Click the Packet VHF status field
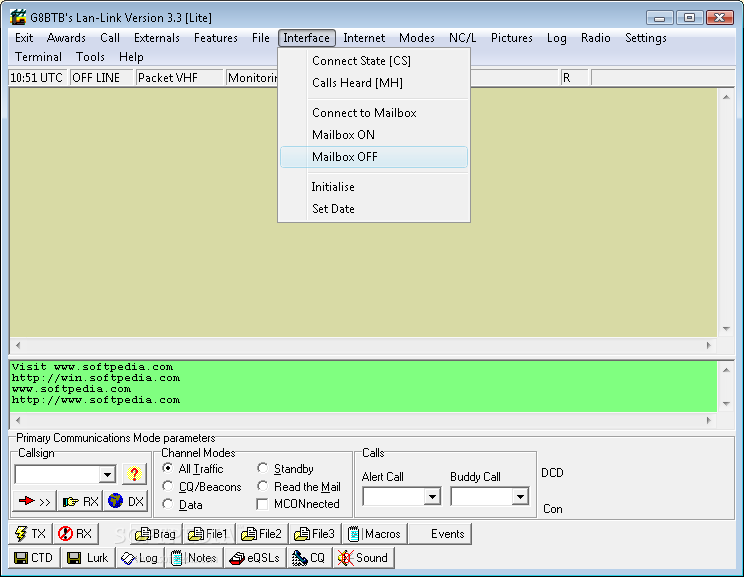The image size is (744, 577). pos(179,78)
